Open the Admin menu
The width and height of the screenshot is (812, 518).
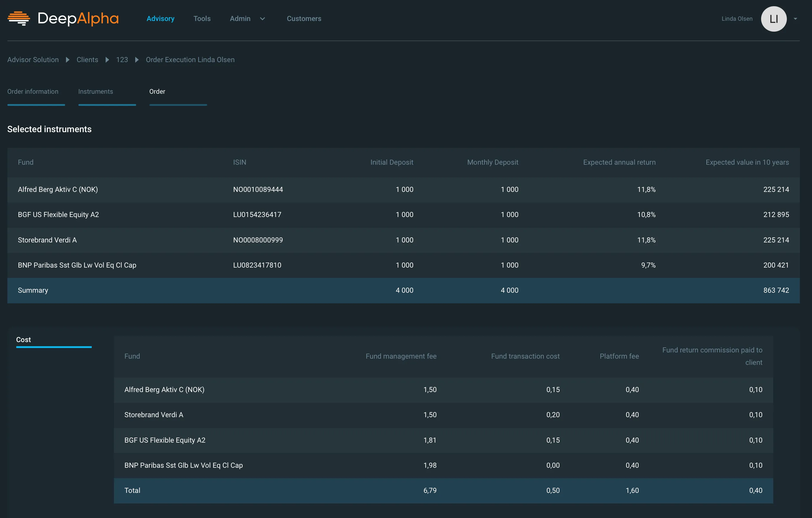coord(240,19)
